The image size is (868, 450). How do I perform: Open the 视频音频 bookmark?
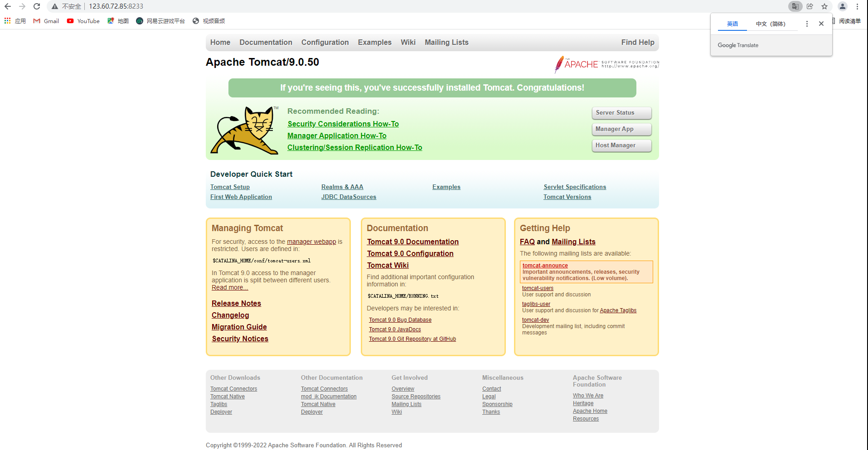[209, 21]
